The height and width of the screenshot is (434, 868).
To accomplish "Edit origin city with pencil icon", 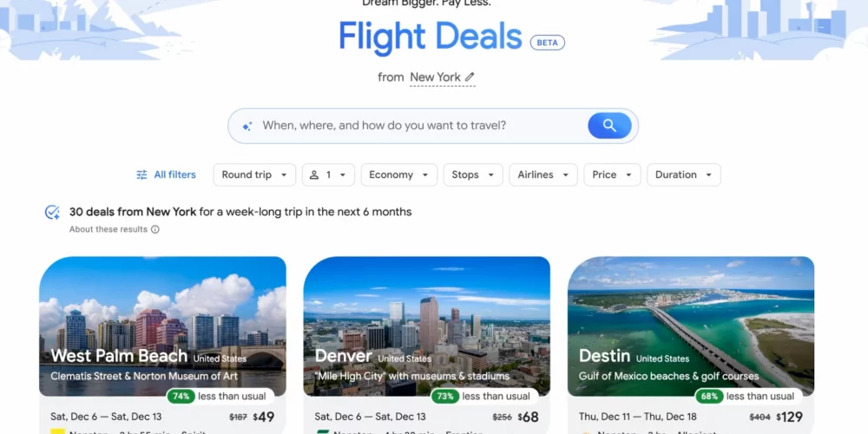I will (x=470, y=77).
